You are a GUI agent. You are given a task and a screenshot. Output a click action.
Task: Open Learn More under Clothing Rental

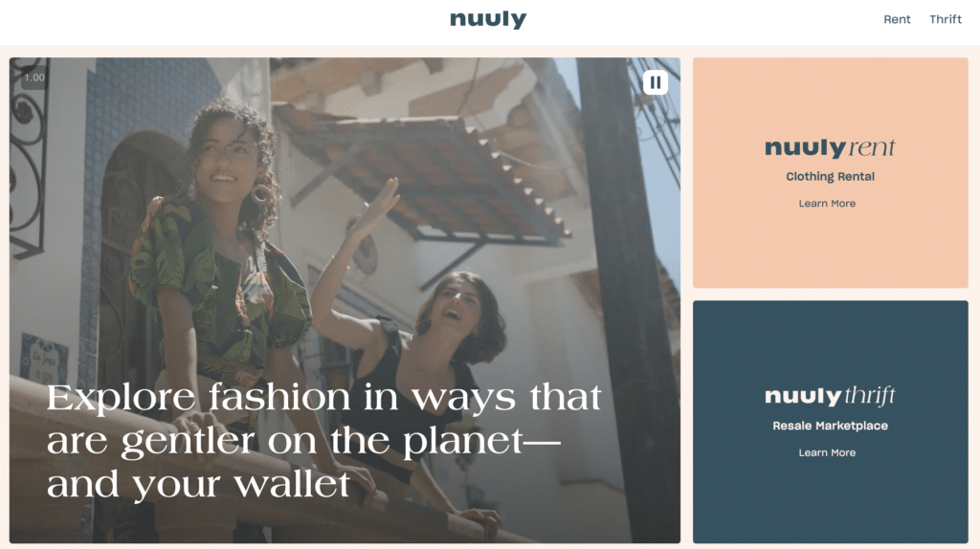click(x=827, y=204)
